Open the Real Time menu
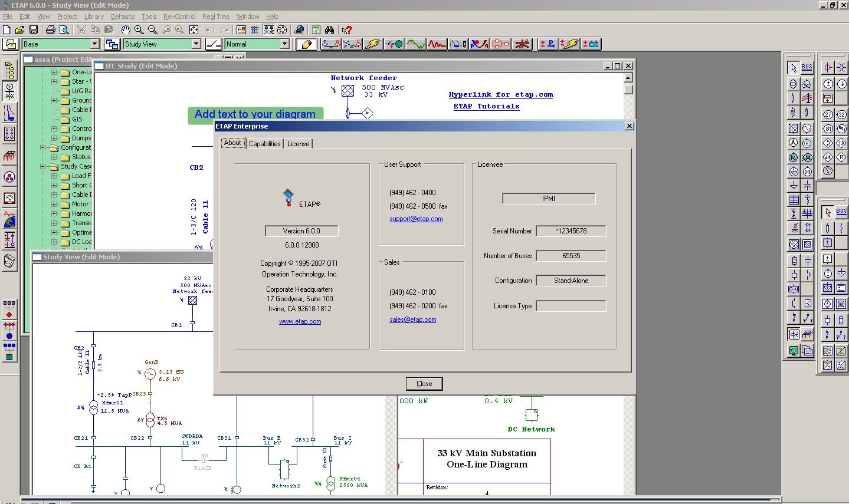 [216, 17]
